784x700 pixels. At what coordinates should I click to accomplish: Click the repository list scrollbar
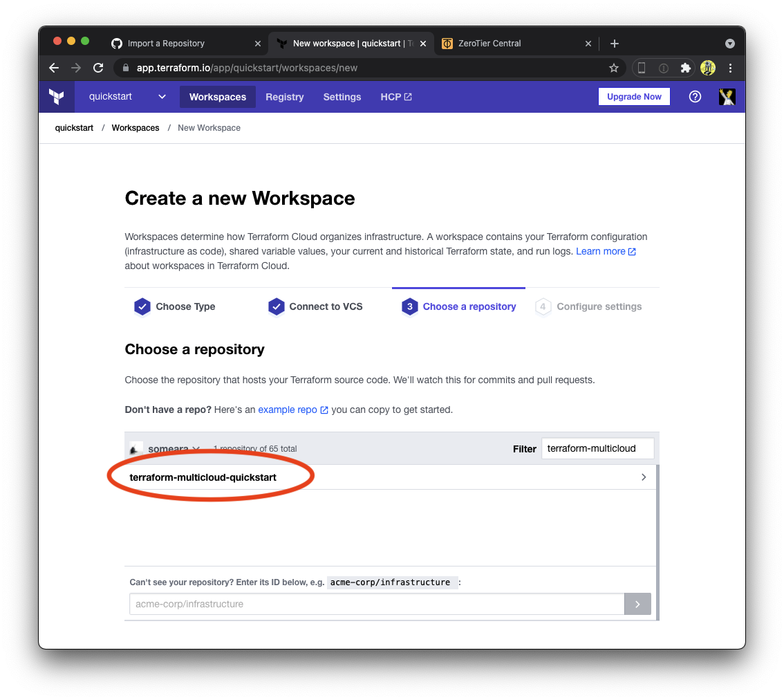tap(657, 542)
